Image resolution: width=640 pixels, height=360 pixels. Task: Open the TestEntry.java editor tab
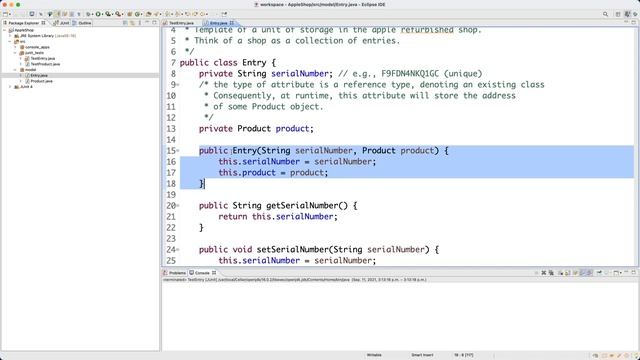(x=179, y=23)
